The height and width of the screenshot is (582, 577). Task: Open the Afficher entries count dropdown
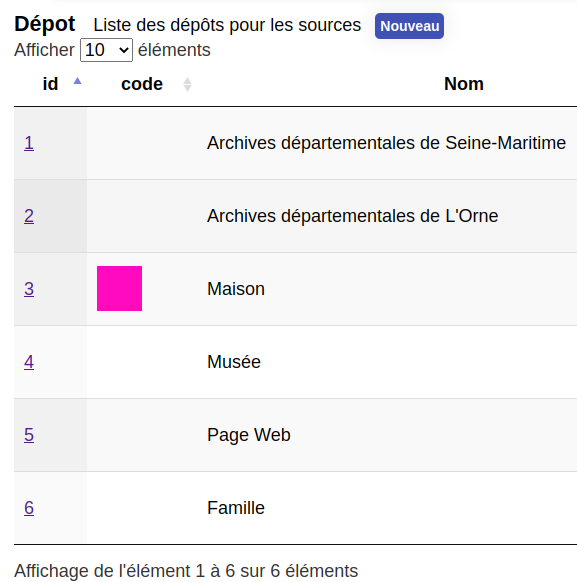[x=106, y=50]
